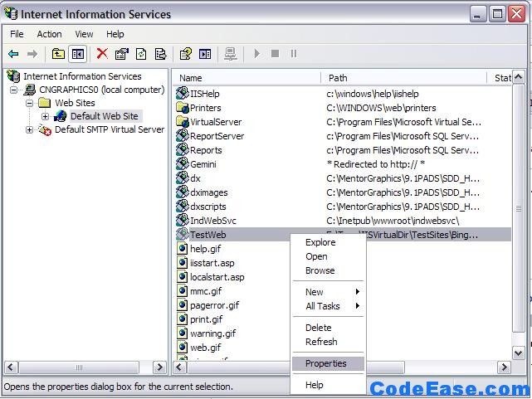Click the Refresh toolbar icon
The width and height of the screenshot is (532, 399).
pos(141,54)
